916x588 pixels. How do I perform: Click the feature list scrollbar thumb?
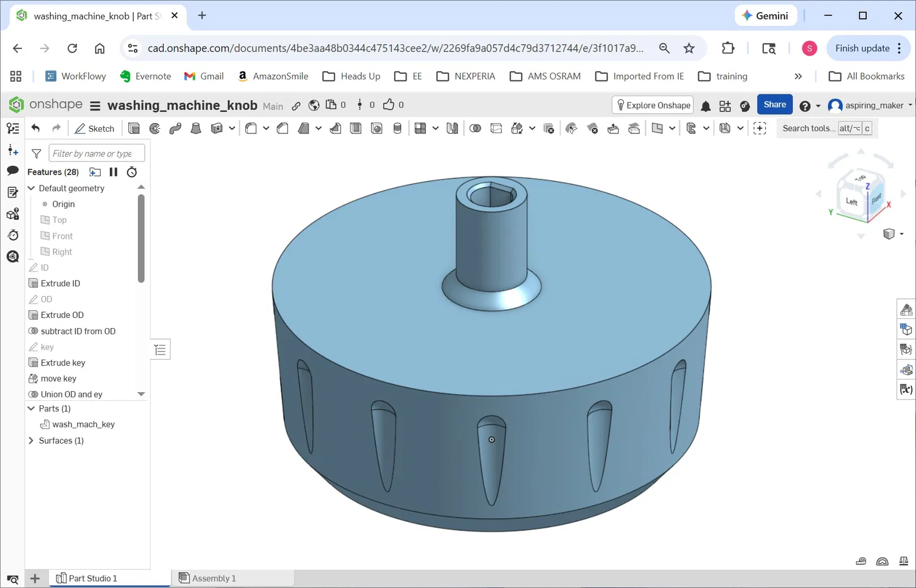click(141, 238)
